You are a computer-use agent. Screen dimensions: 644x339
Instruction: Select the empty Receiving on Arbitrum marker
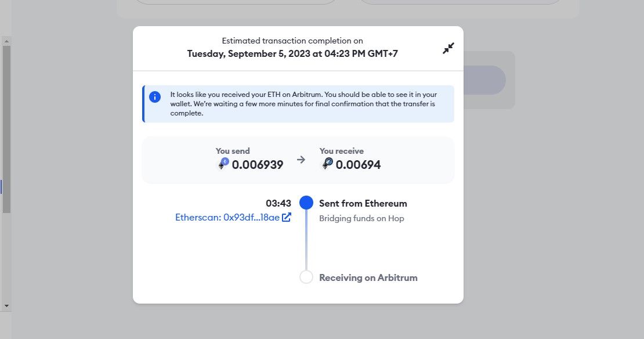click(x=306, y=277)
